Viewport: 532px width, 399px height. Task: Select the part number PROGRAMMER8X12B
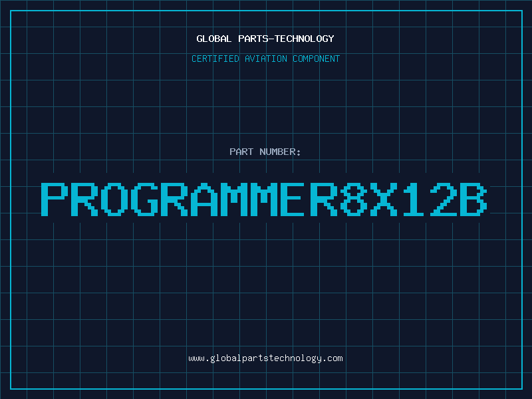click(264, 199)
